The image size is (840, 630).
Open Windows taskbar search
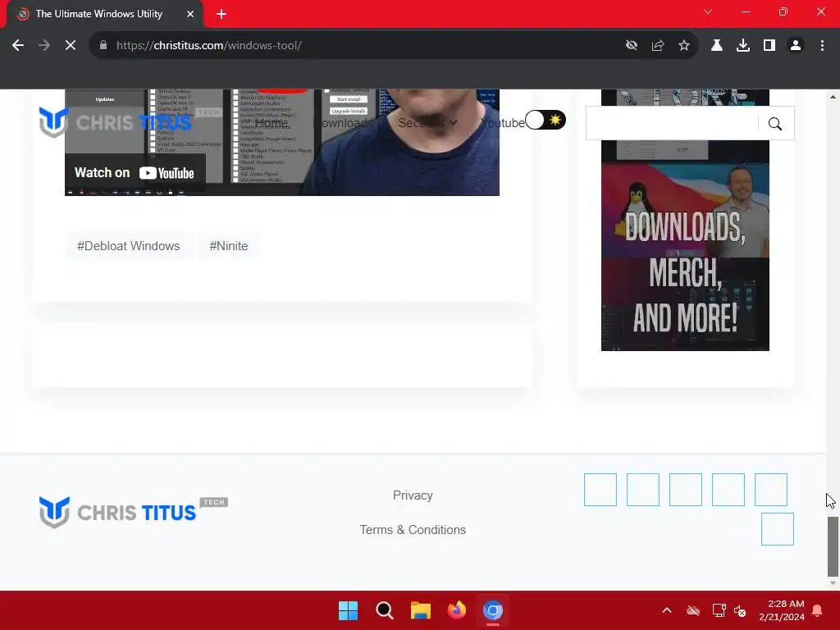click(x=385, y=610)
